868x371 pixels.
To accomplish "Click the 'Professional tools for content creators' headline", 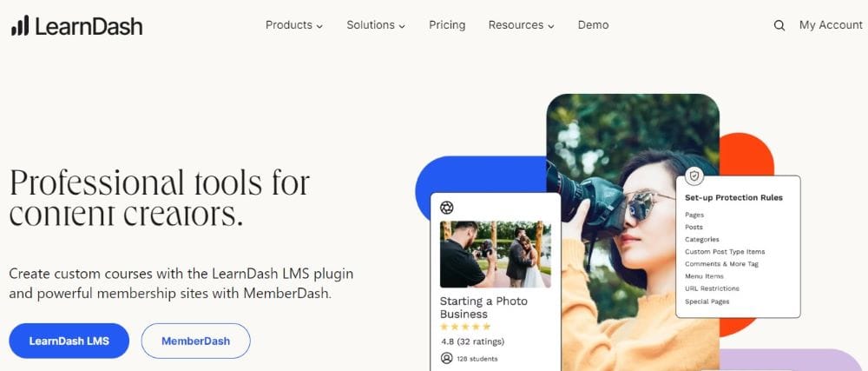I will pyautogui.click(x=160, y=199).
